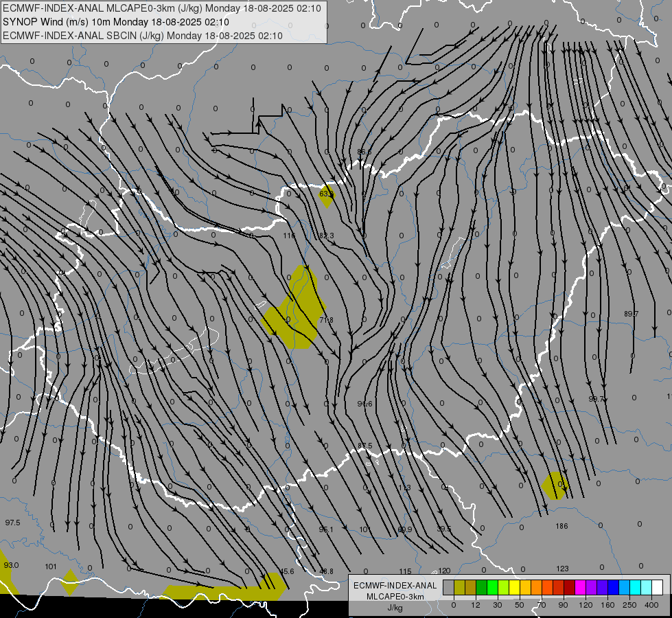Click the MLCAPE0-3km header line at top

161,8
